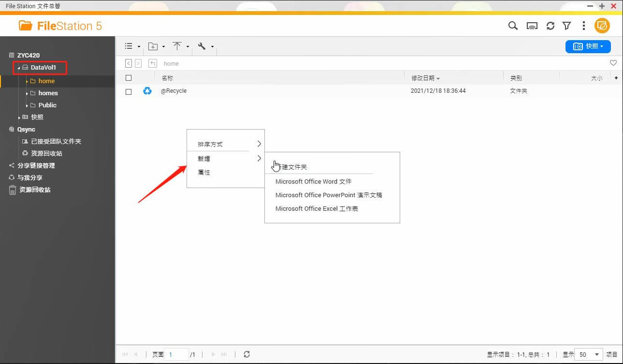Select the DataVol1 volume
This screenshot has width=623, height=364.
tap(43, 68)
